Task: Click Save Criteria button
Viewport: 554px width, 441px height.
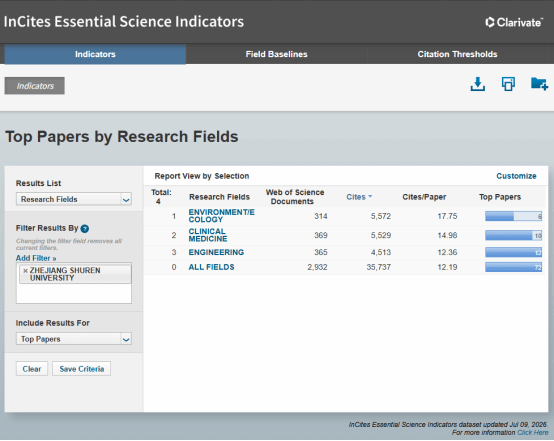Action: [x=82, y=369]
